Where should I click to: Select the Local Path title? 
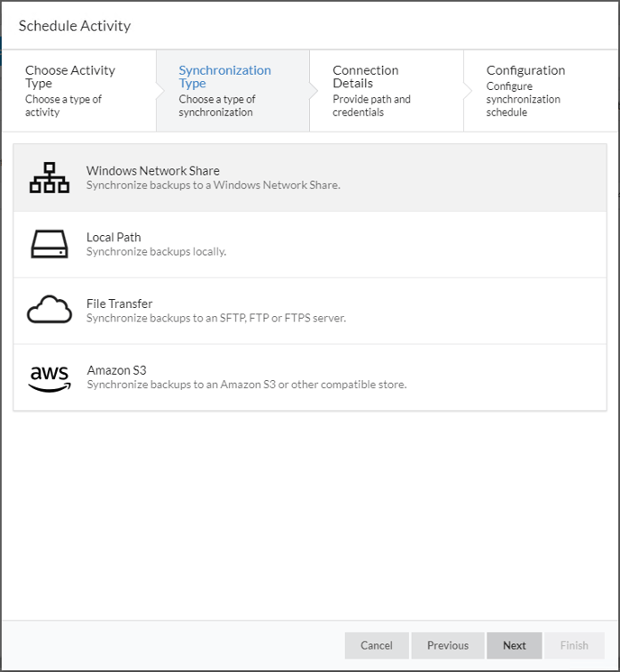pos(114,237)
